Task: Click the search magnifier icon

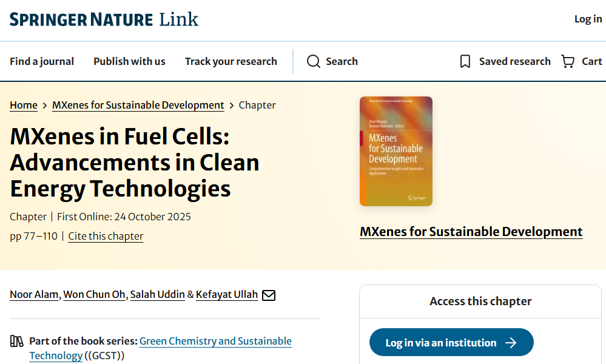Action: coord(313,61)
